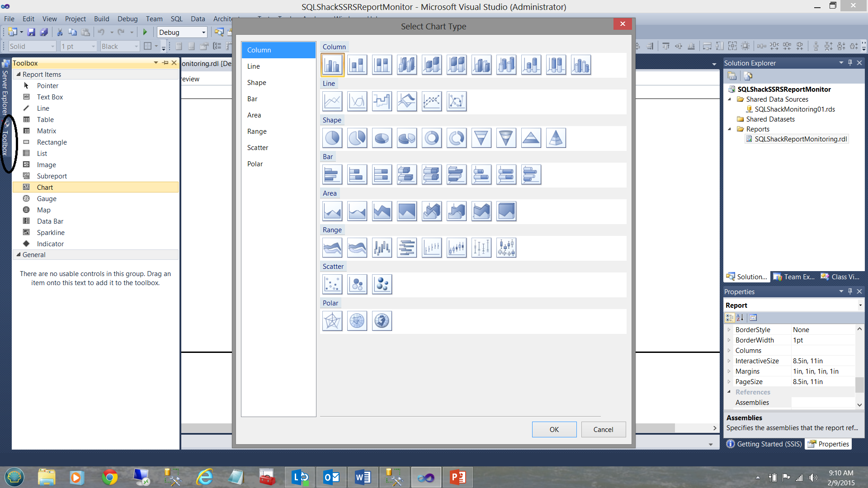Pick the funnel chart icon
The image size is (868, 488).
click(481, 138)
